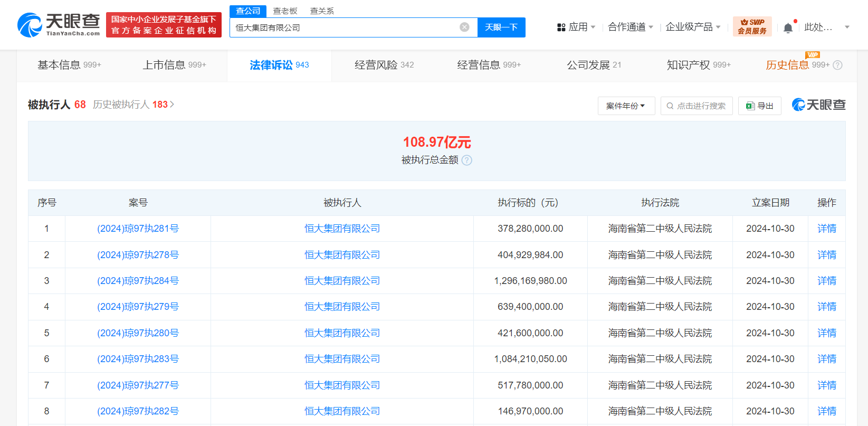Viewport: 868px width, 426px height.
Task: Click the 天眼一下 search button
Action: point(501,27)
